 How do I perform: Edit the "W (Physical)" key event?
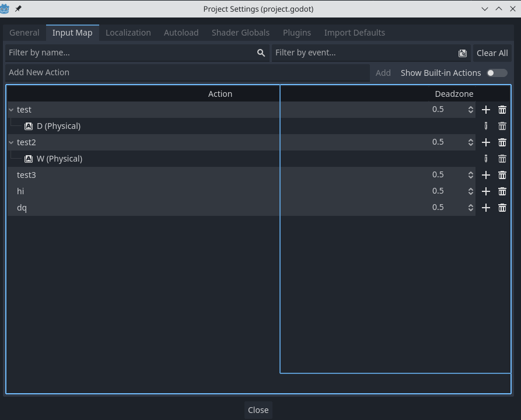[x=486, y=159]
